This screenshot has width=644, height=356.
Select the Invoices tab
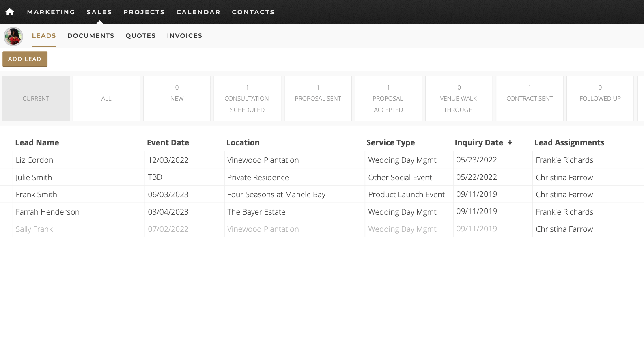184,36
